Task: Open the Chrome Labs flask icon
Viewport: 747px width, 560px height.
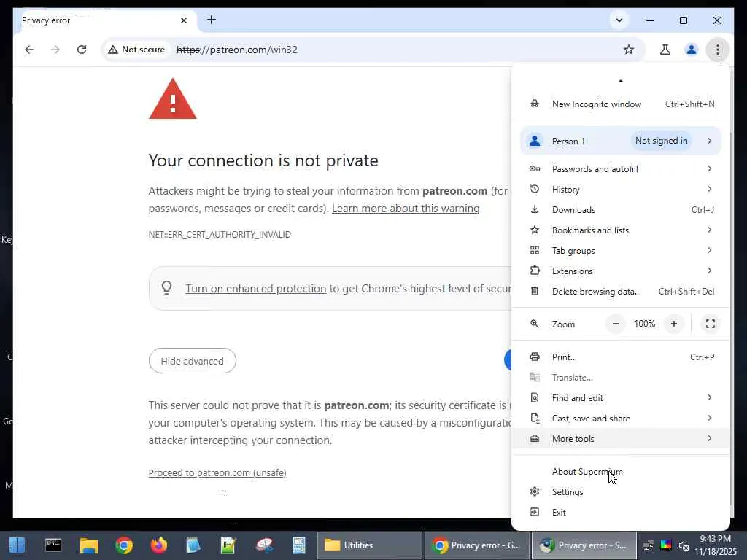Action: click(x=665, y=50)
